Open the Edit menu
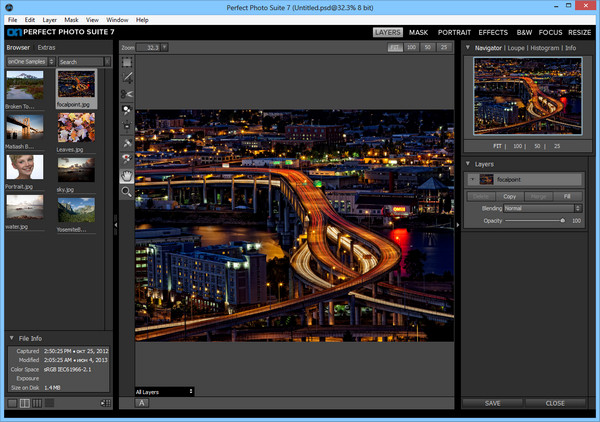600x422 pixels. point(29,20)
